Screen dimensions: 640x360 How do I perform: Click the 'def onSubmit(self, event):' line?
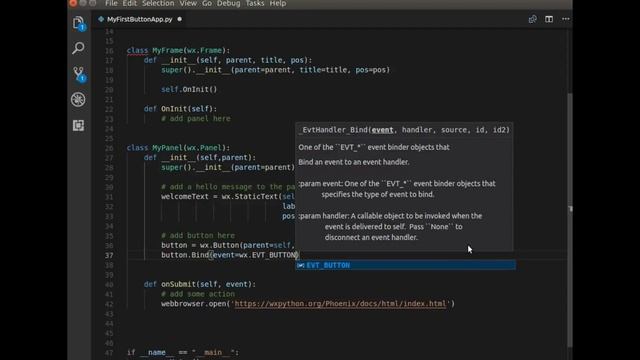(x=200, y=284)
